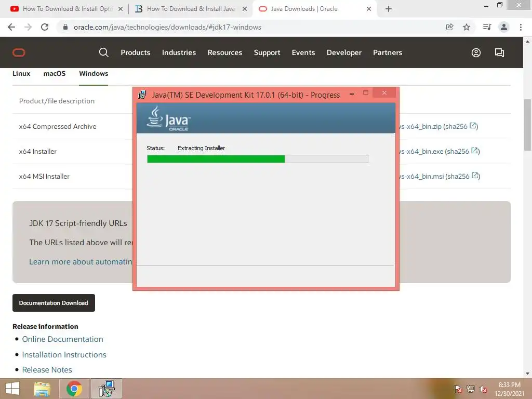Select the Linux platform tab
This screenshot has width=532, height=399.
(x=21, y=74)
